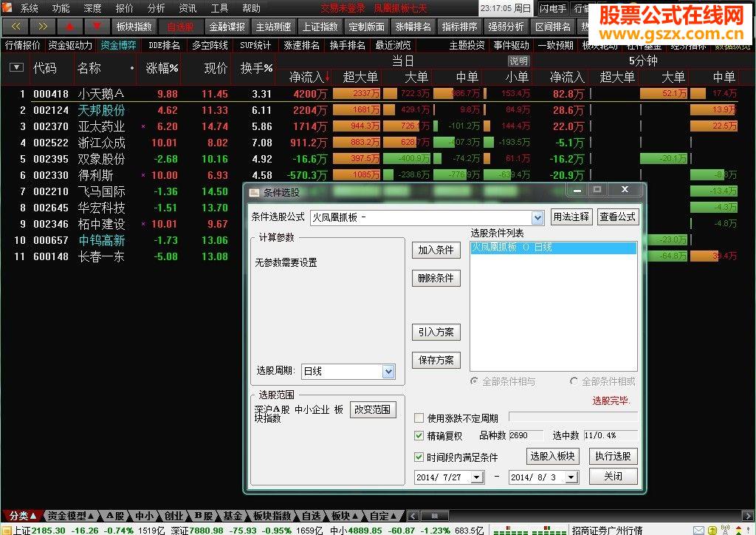Click the 选股入板块 button
The height and width of the screenshot is (535, 756).
[552, 456]
